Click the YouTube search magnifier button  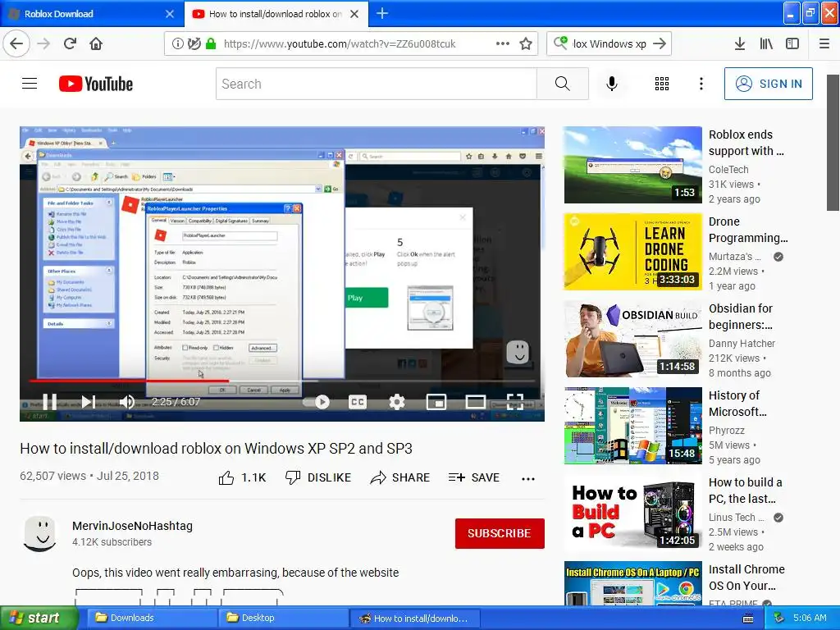(562, 84)
